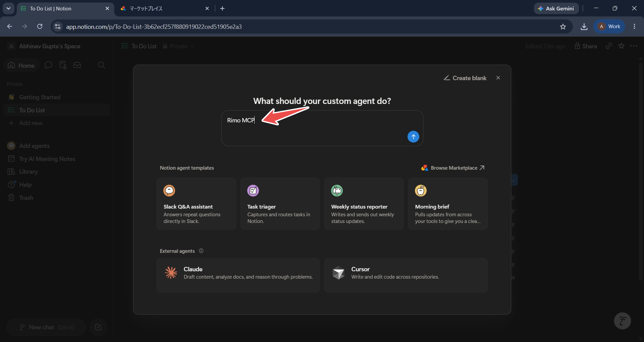The image size is (644, 342).
Task: Start a New chat
Action: tap(46, 327)
